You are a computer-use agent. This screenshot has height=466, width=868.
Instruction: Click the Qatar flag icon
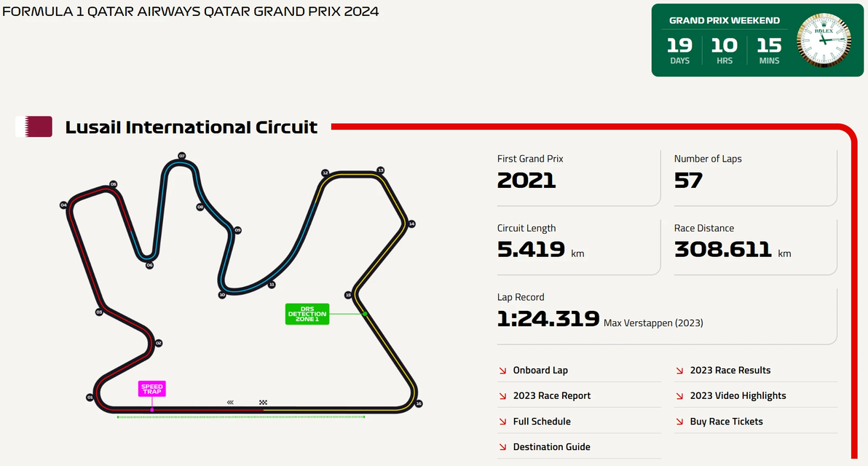coord(35,127)
